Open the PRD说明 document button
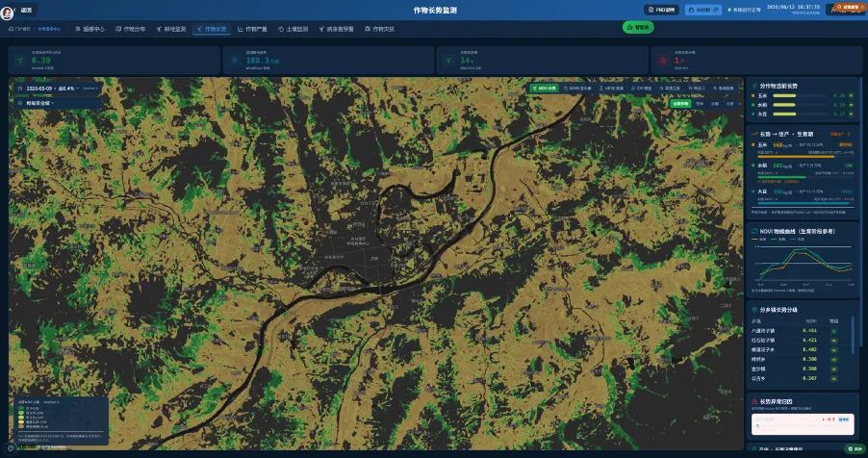 (661, 10)
